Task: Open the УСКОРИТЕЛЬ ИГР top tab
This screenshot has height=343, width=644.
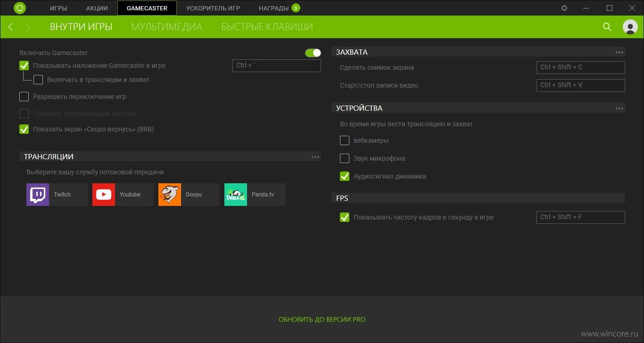Action: pos(213,8)
